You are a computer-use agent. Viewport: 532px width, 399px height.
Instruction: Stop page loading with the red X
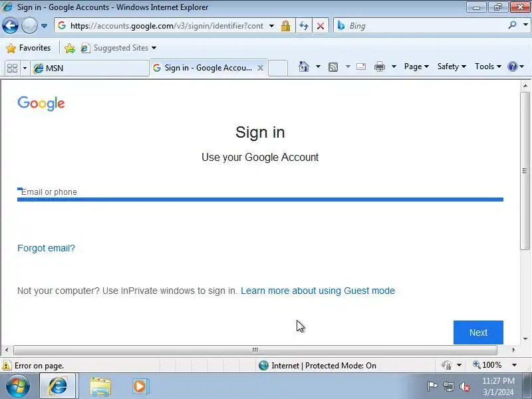321,26
